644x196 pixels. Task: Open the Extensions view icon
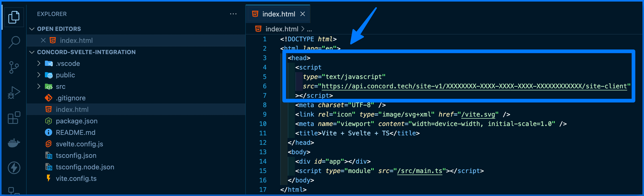(x=14, y=118)
